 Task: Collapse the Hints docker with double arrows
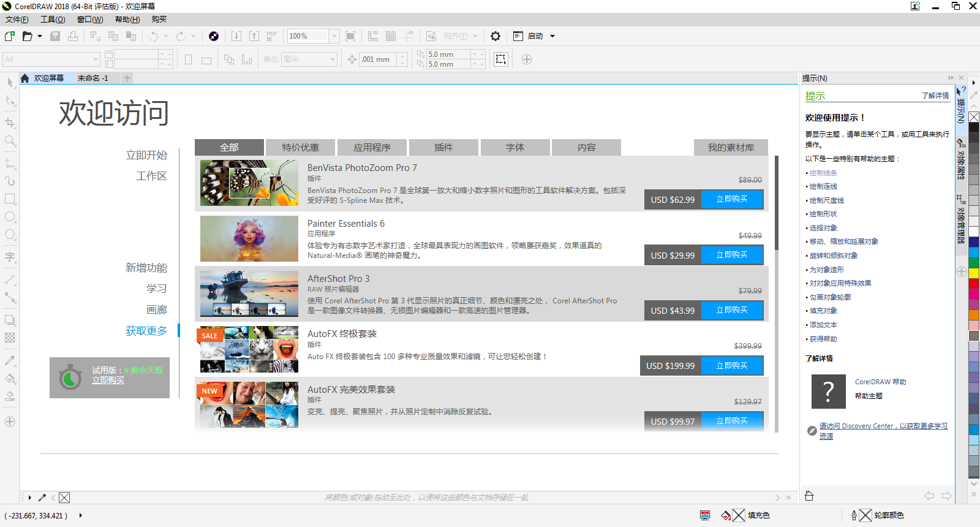pyautogui.click(x=951, y=78)
